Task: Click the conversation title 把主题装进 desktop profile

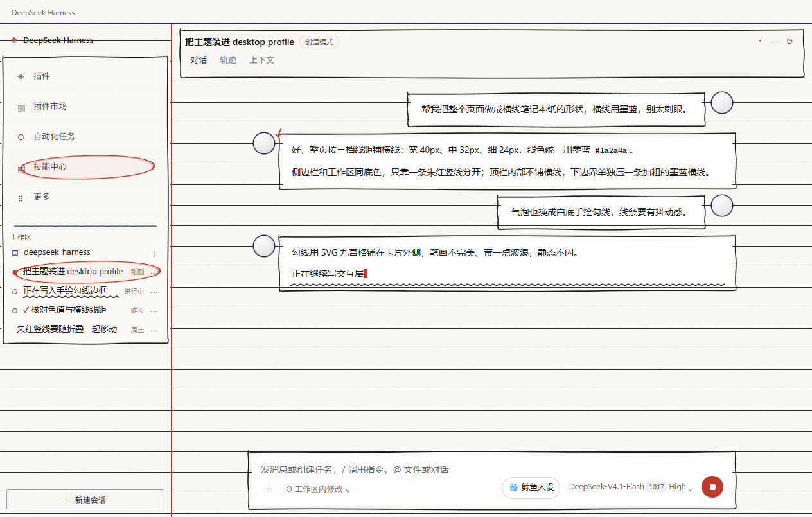Action: 240,42
